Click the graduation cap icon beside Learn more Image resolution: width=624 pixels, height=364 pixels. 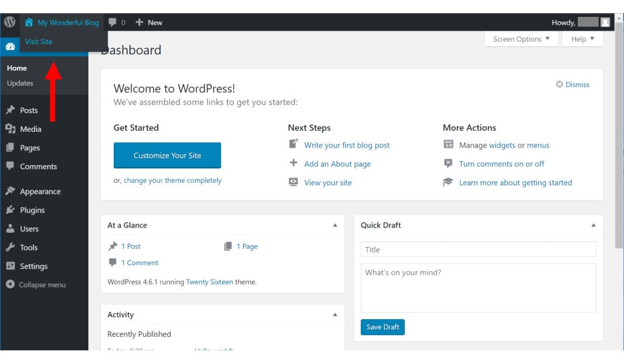[448, 182]
